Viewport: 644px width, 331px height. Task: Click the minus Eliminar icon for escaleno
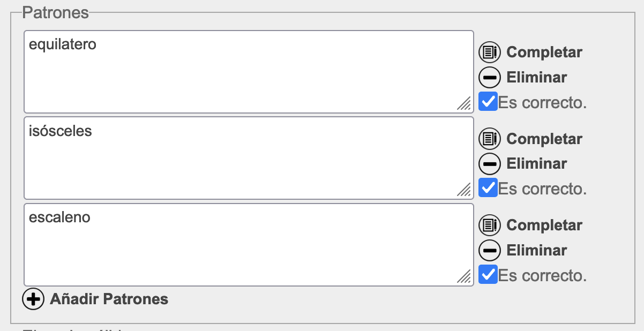click(489, 250)
